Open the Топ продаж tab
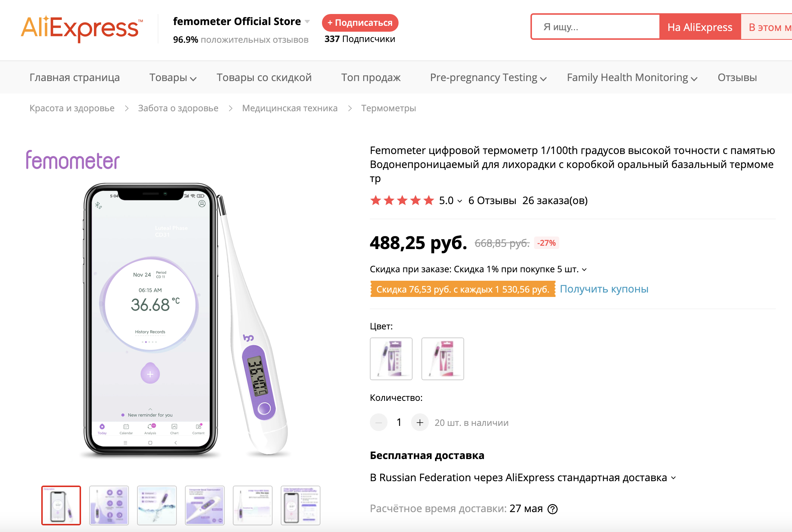Viewport: 792px width, 532px height. click(371, 78)
